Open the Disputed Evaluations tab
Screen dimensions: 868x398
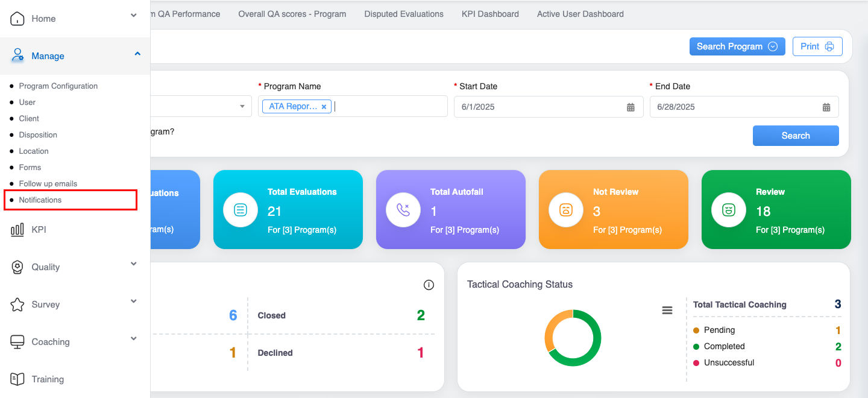403,14
